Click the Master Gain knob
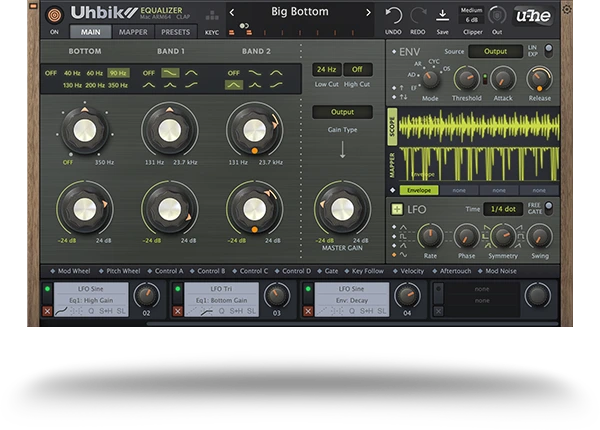The width and height of the screenshot is (600, 430). pyautogui.click(x=343, y=207)
